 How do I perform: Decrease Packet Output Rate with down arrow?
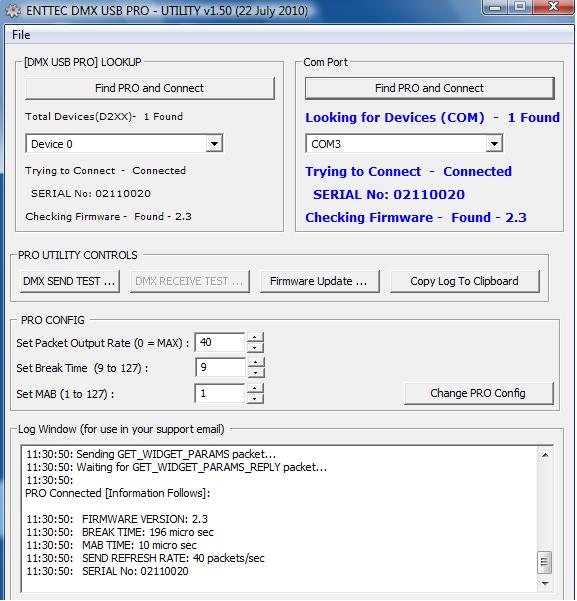tap(255, 347)
